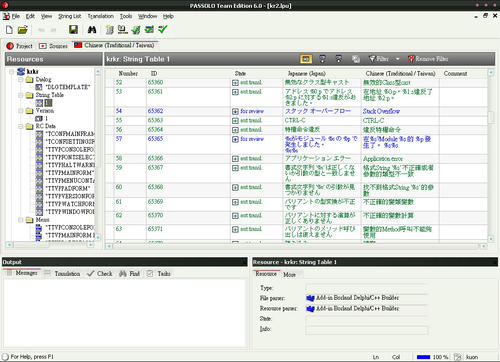Image resolution: width=500 pixels, height=362 pixels.
Task: Select TTVPMAINFORM under RC Data
Action: (69, 173)
